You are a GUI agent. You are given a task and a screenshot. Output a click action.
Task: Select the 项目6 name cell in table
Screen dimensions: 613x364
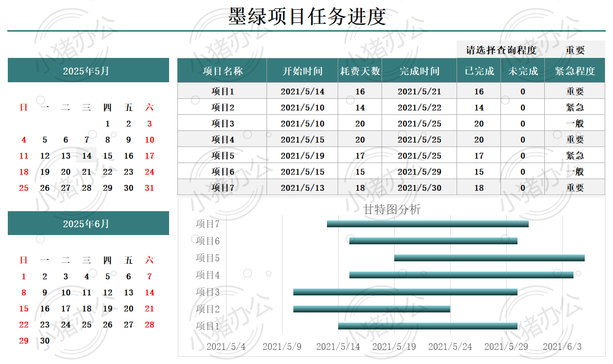222,171
